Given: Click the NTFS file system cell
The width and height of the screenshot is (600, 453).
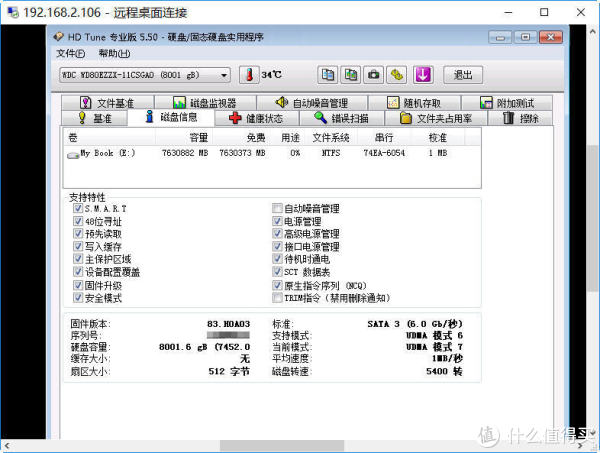Looking at the screenshot, I should coord(331,153).
